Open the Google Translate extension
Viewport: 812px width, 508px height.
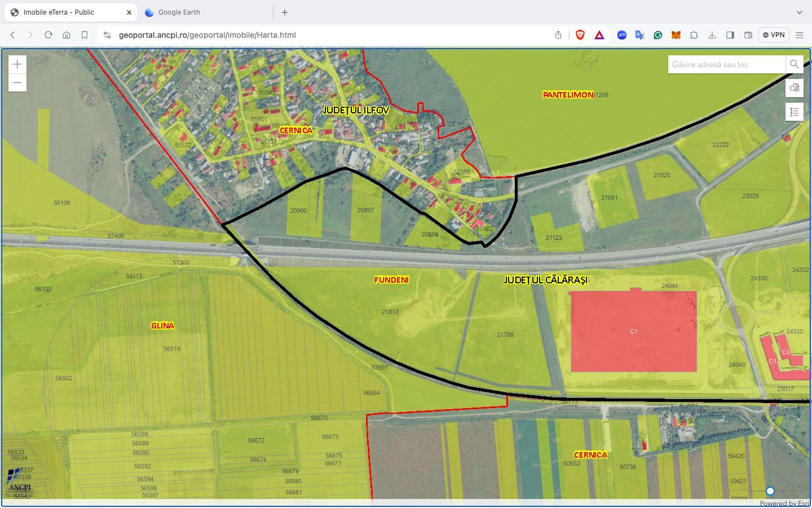tap(639, 35)
